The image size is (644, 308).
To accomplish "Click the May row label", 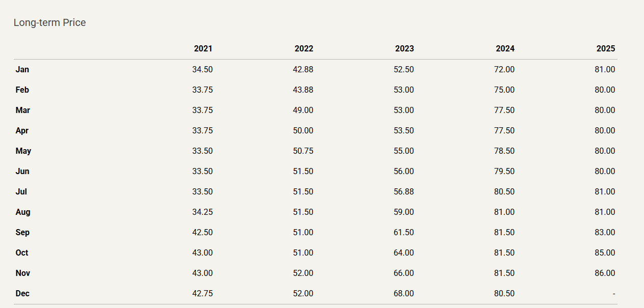I will point(23,151).
